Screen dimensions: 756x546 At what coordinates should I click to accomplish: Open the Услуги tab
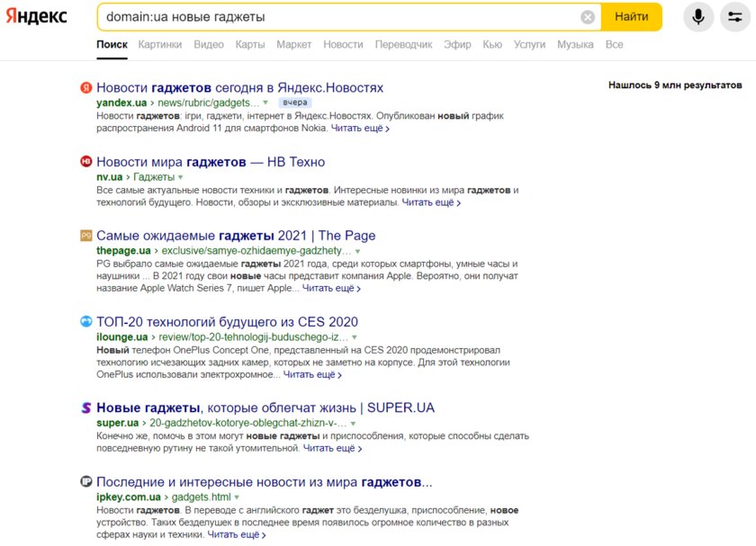point(529,44)
